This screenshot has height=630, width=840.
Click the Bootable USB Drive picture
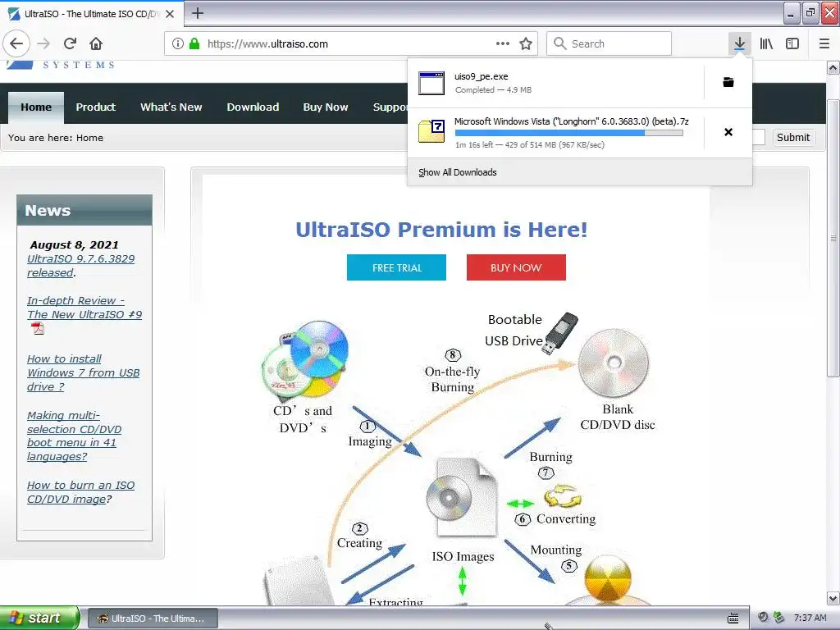[x=560, y=333]
